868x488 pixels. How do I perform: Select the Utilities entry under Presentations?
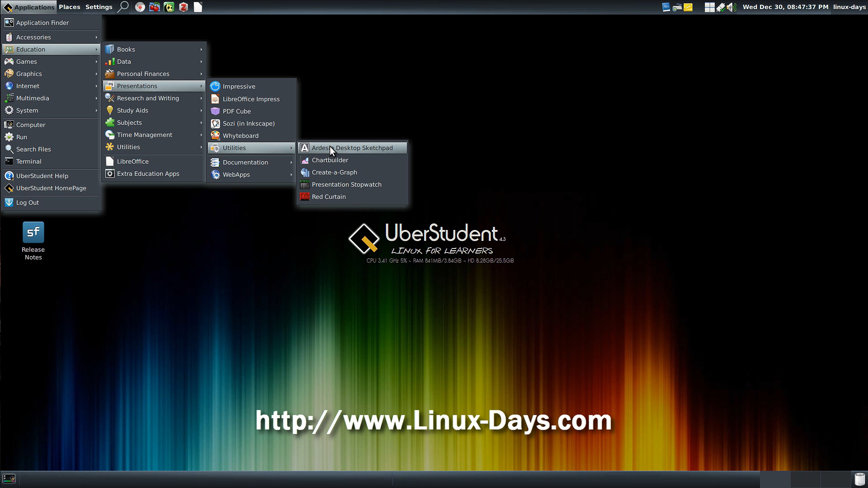point(251,148)
